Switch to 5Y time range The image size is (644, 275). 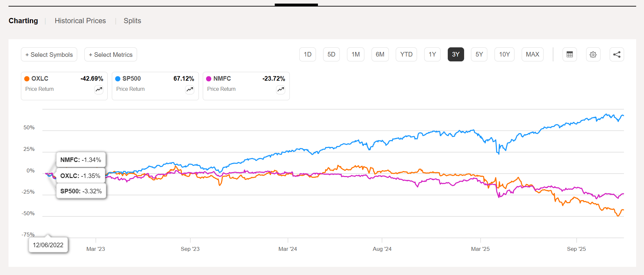click(479, 55)
